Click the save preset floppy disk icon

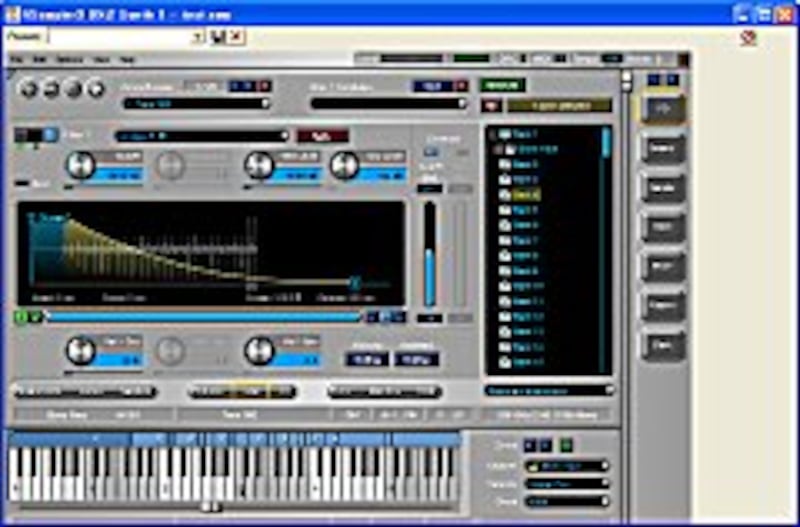coord(218,37)
